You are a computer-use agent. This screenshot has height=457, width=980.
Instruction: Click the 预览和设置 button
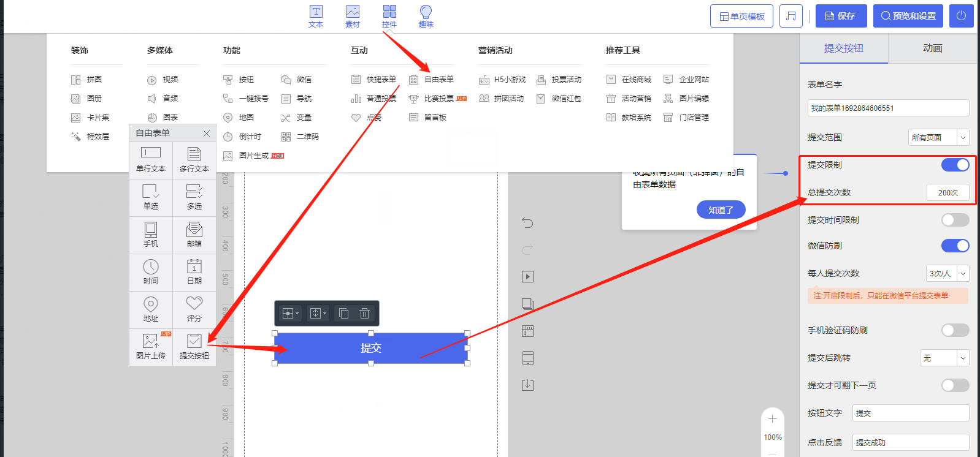point(909,16)
